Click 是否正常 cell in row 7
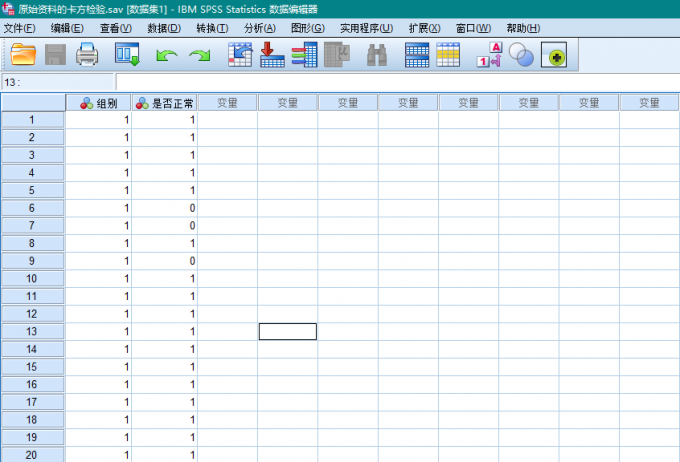Image resolution: width=680 pixels, height=462 pixels. point(164,226)
